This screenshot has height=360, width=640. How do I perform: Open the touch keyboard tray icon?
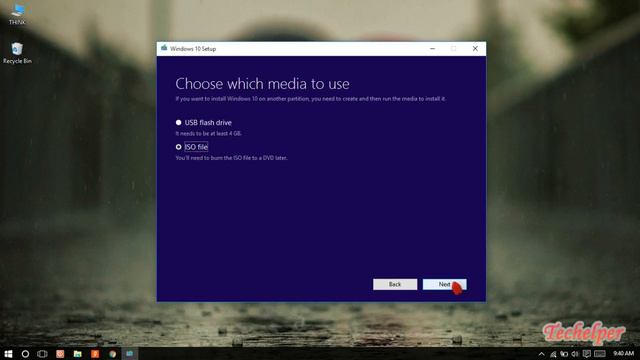pos(600,354)
